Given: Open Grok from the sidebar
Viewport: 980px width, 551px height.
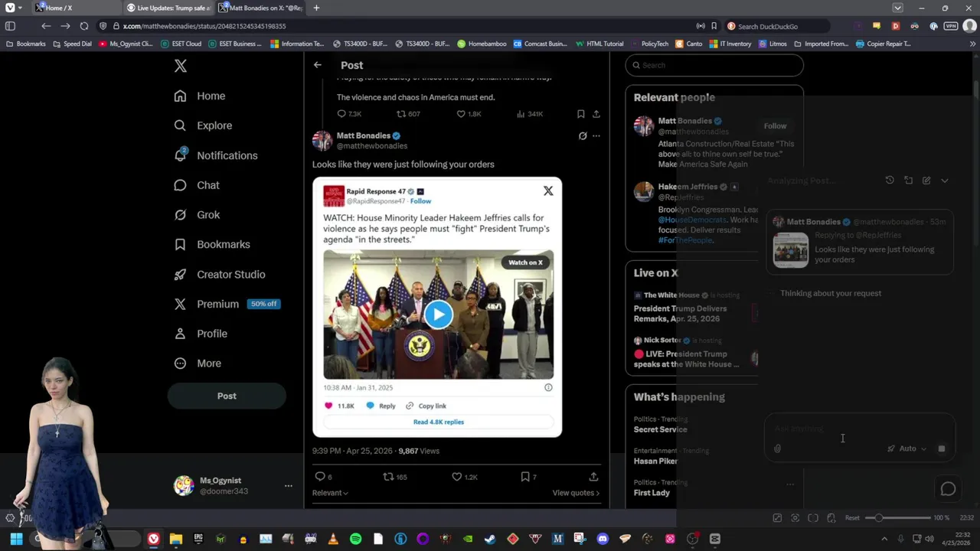Looking at the screenshot, I should tap(197, 215).
